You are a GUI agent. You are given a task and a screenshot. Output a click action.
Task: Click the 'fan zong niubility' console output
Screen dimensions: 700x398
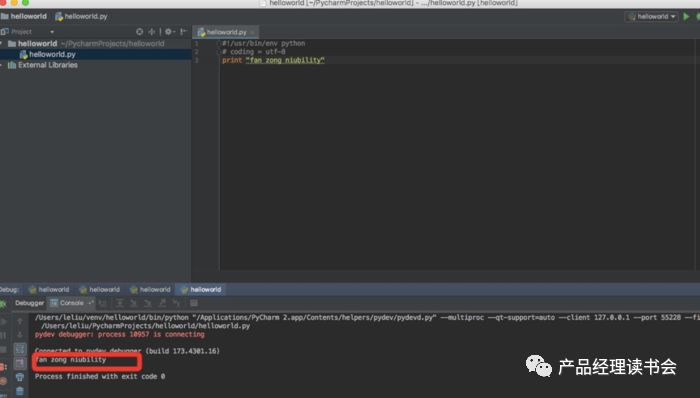click(71, 360)
